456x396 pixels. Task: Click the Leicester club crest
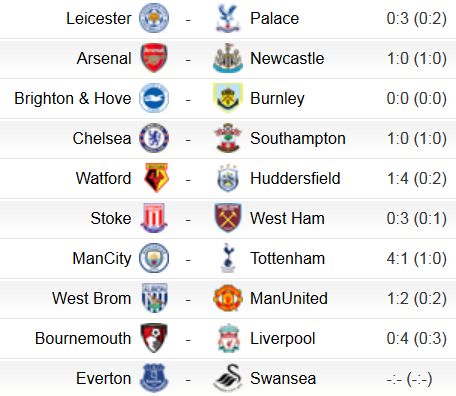154,18
